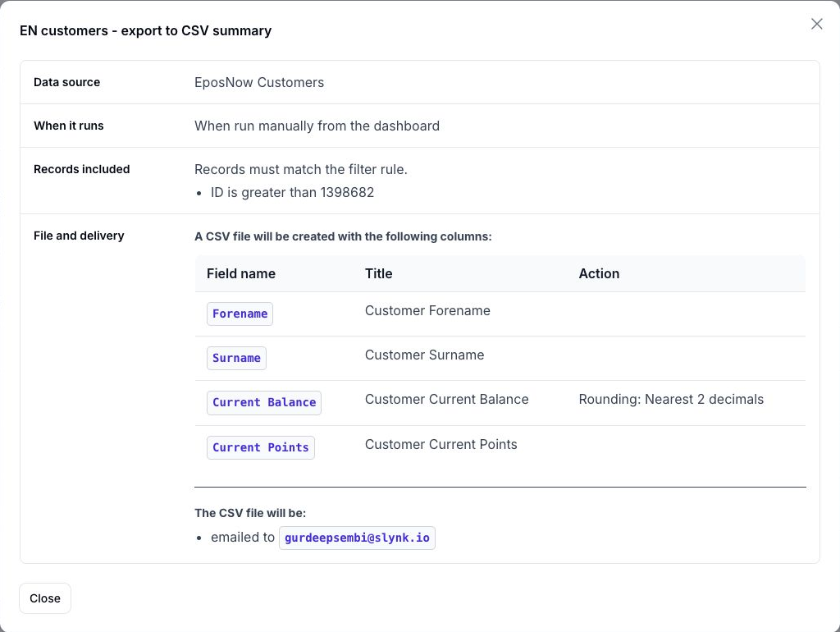Select the Forename field badge
840x632 pixels.
[x=240, y=314]
